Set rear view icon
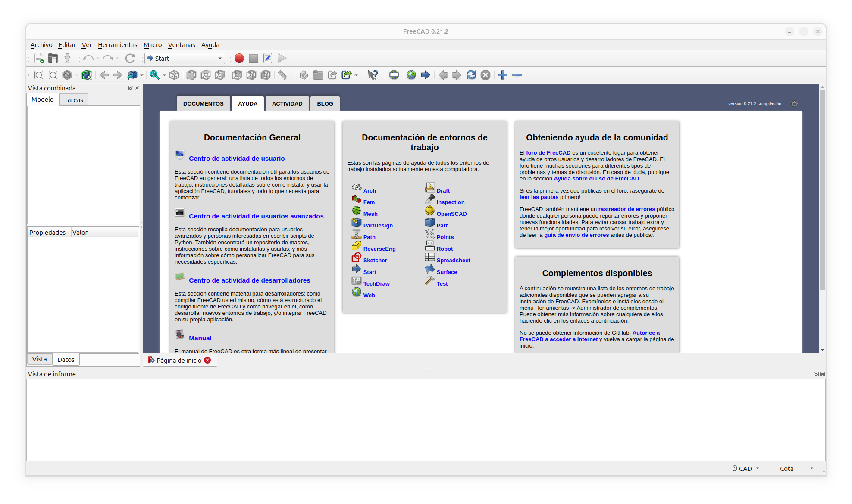This screenshot has height=504, width=852. click(x=237, y=75)
